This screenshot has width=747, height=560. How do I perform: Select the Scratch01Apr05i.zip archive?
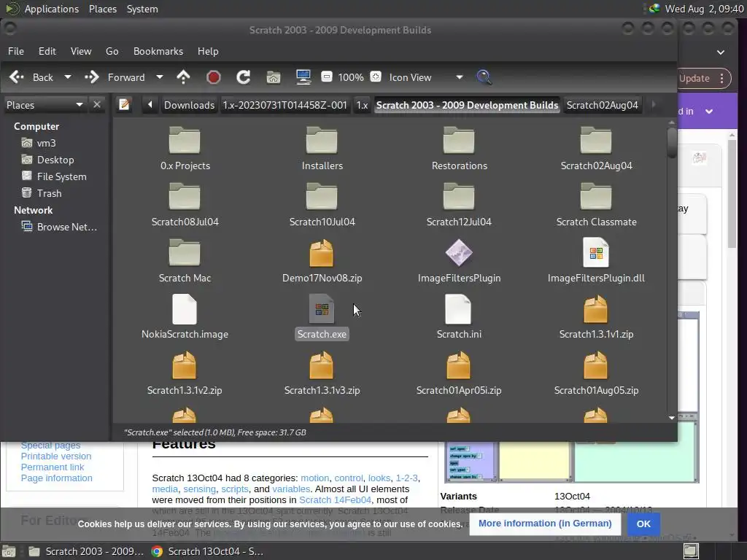click(x=460, y=373)
